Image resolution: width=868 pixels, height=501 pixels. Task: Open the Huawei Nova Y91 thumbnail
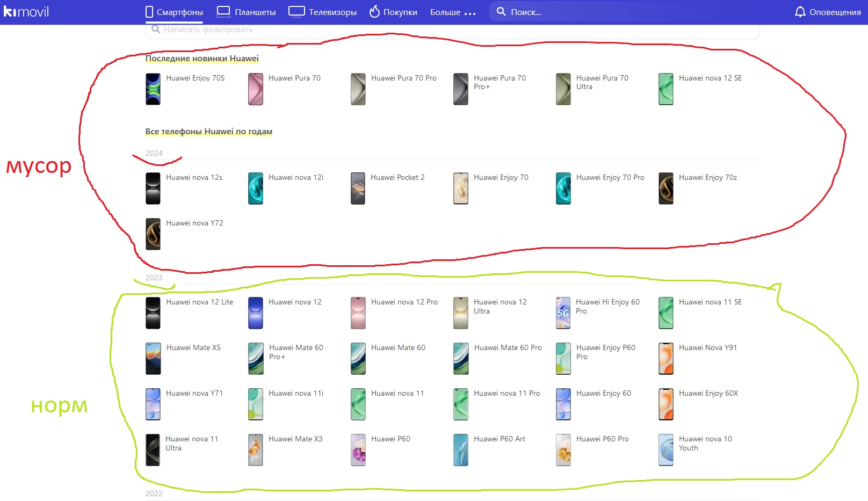click(x=666, y=359)
